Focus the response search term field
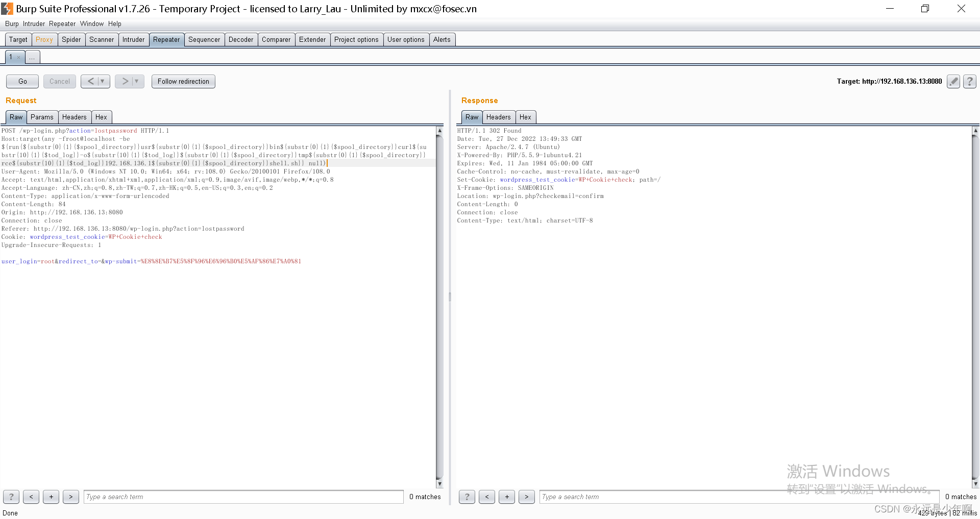980x519 pixels. pos(739,497)
